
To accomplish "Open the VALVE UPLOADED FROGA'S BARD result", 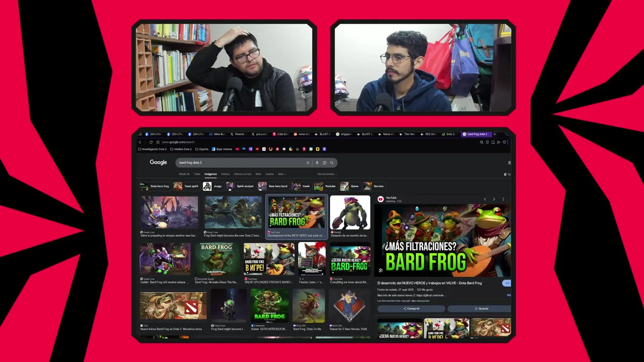I will [x=269, y=263].
